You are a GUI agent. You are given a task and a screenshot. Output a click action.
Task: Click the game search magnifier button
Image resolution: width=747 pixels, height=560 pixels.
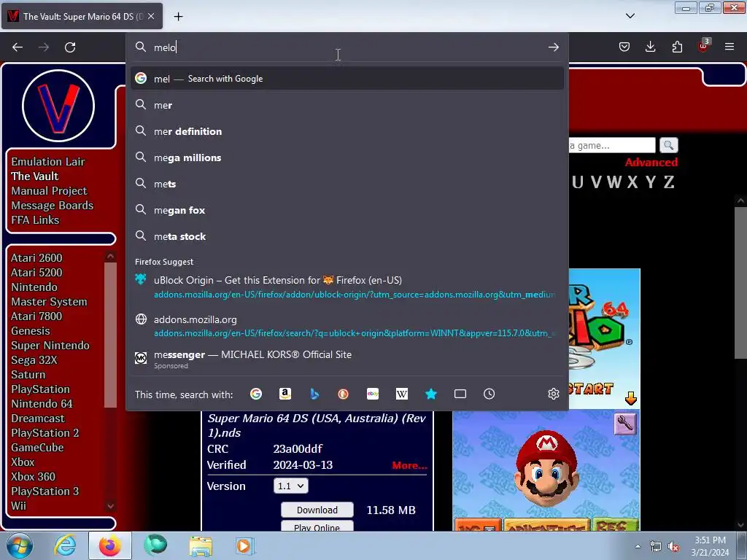[x=668, y=145]
